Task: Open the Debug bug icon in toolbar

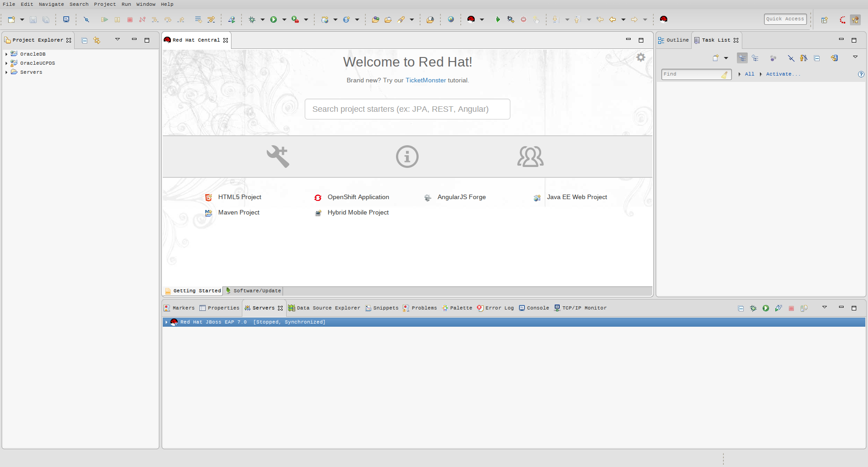Action: [252, 19]
